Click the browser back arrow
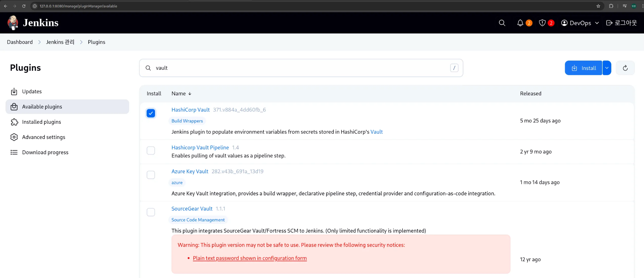This screenshot has height=278, width=644. click(6, 6)
